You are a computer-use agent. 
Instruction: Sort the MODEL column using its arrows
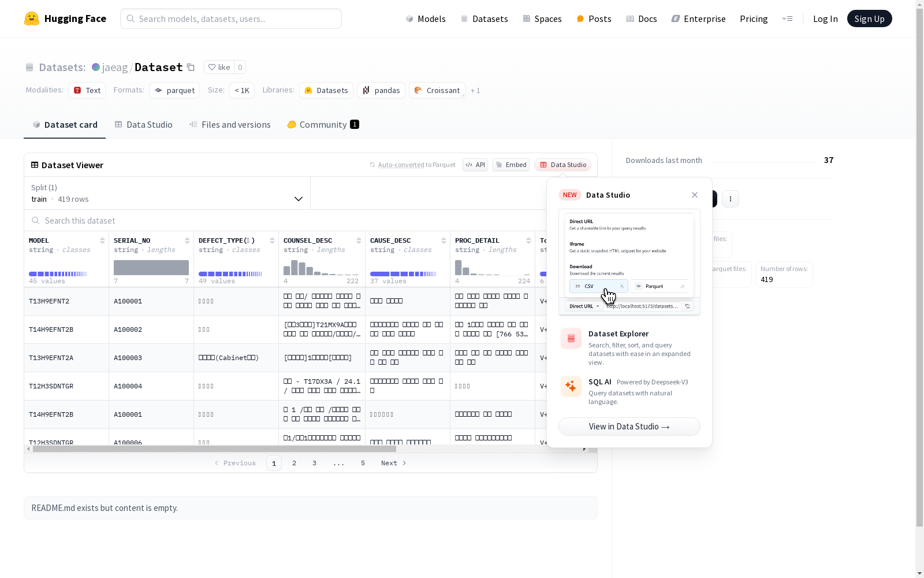point(102,240)
